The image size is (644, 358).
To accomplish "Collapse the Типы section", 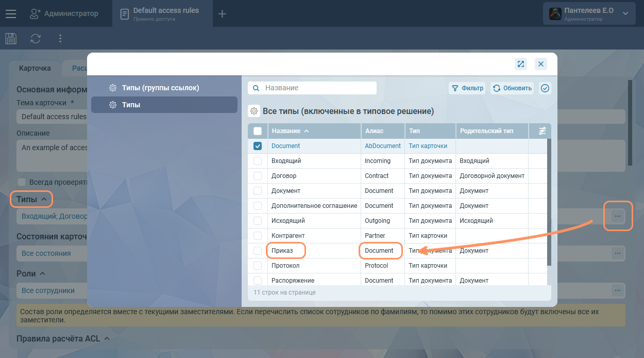I will (44, 199).
